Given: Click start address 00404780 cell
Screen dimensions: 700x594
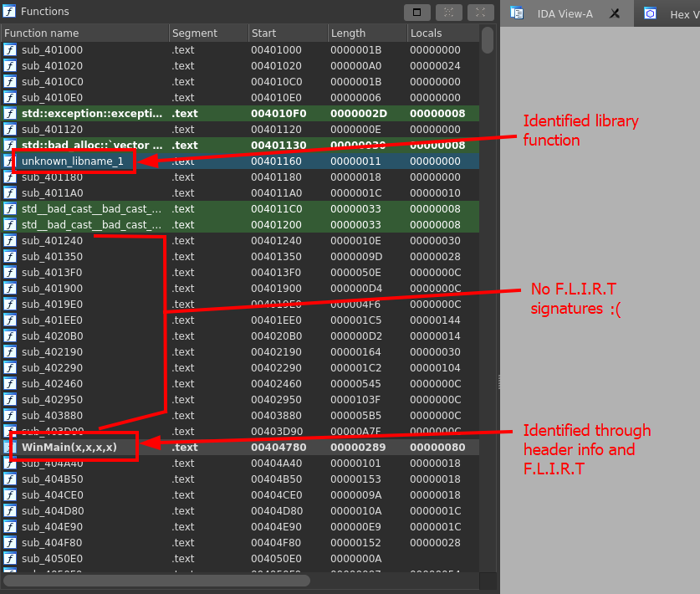Looking at the screenshot, I should (x=278, y=447).
